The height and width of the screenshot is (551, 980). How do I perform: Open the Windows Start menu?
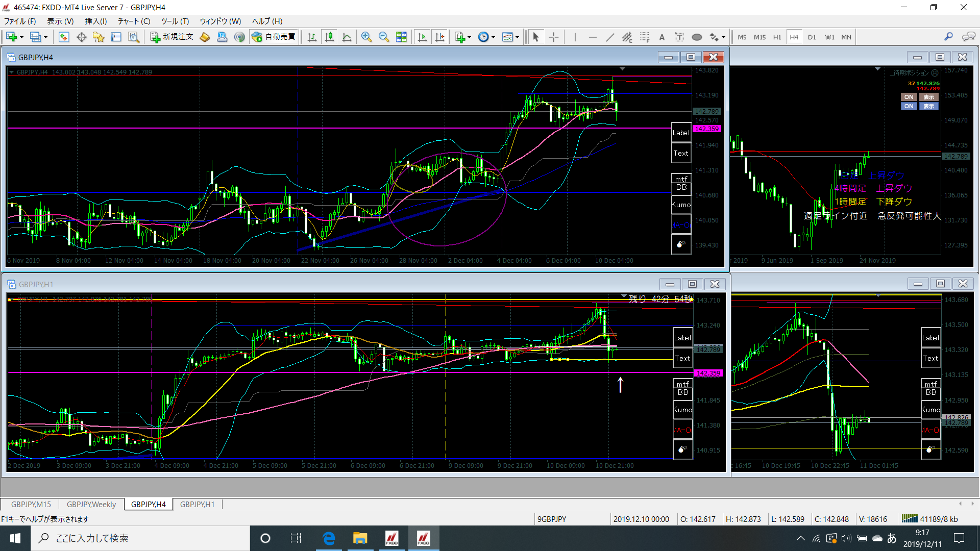[x=15, y=538]
